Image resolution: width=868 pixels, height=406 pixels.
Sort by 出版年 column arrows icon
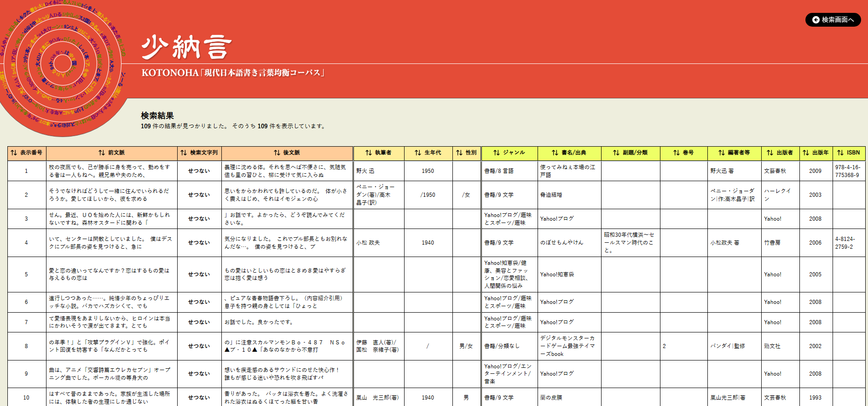click(806, 153)
